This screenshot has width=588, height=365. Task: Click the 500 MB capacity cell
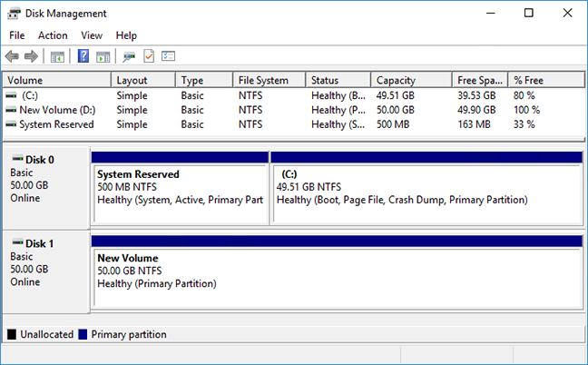(393, 124)
